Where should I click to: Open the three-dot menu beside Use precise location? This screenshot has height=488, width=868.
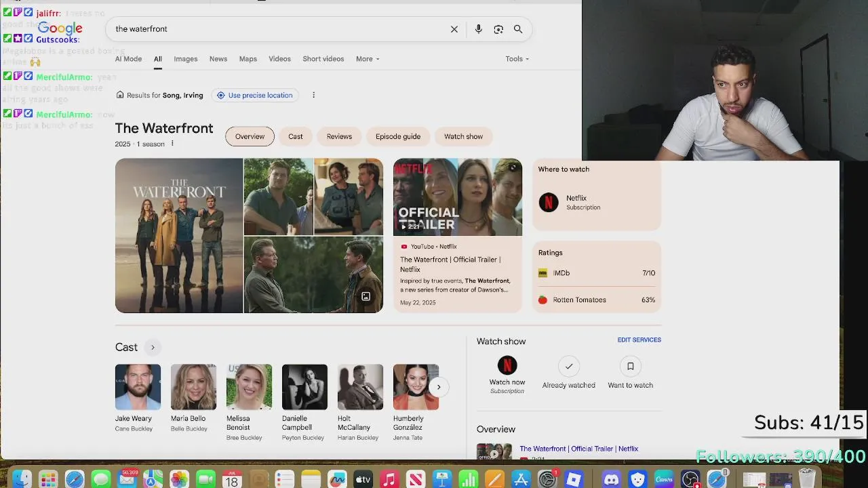(x=313, y=95)
